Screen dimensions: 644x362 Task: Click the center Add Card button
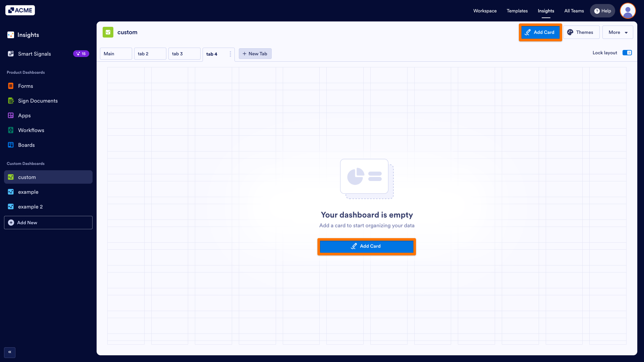pos(367,246)
